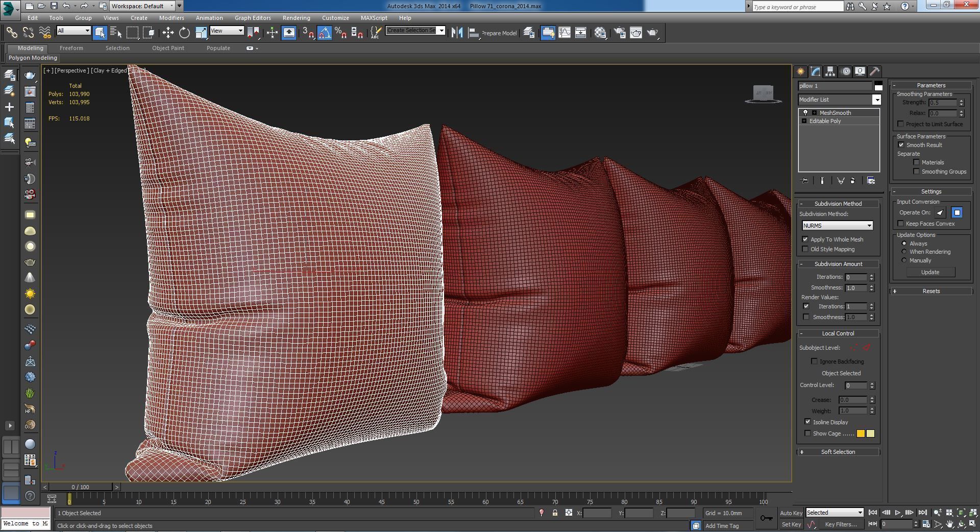
Task: Toggle Isoline Display checkbox
Action: [x=807, y=422]
